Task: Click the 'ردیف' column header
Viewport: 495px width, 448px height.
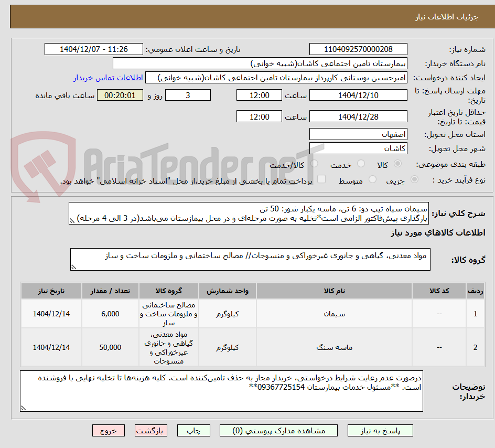Action: click(476, 291)
